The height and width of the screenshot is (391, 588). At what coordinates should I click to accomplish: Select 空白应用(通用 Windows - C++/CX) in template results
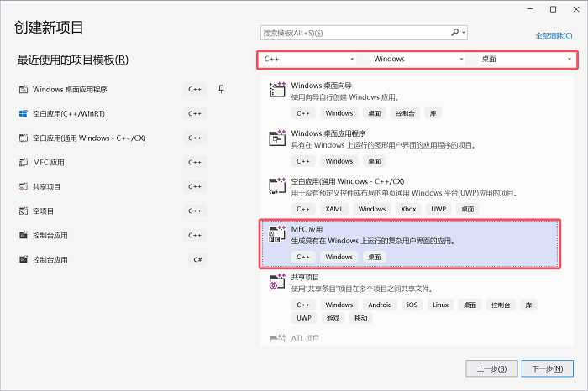point(348,181)
